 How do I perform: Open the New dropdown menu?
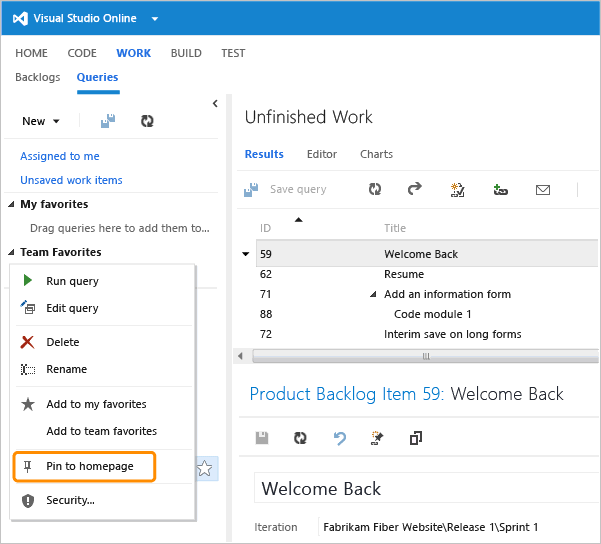click(x=41, y=121)
